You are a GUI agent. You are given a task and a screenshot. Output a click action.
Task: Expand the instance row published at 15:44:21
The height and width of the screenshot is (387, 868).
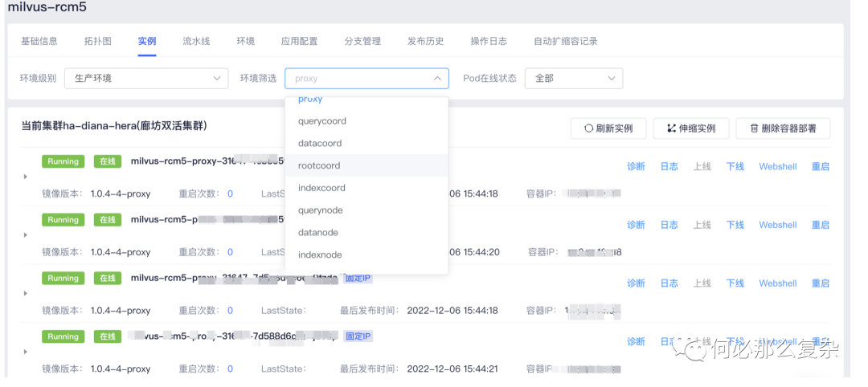[x=26, y=352]
